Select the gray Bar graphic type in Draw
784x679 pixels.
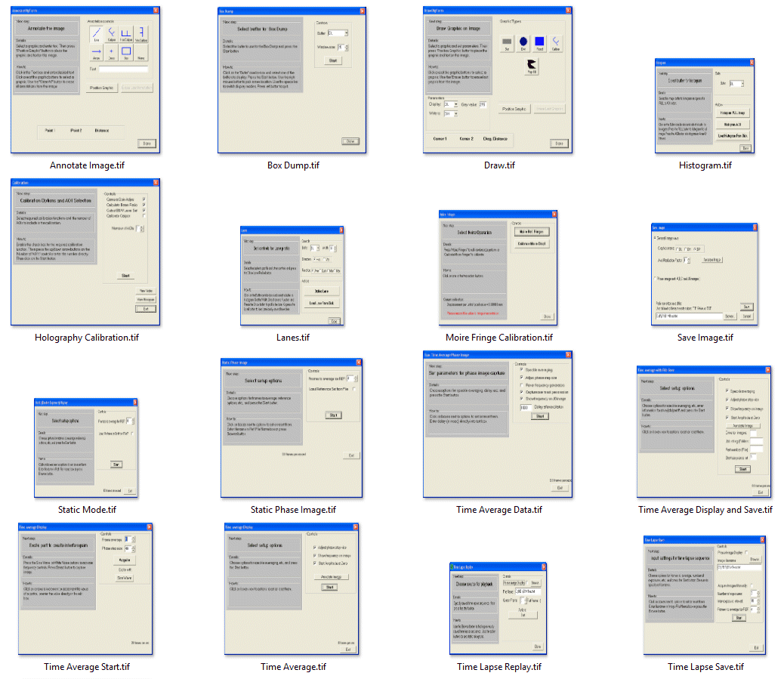[507, 41]
